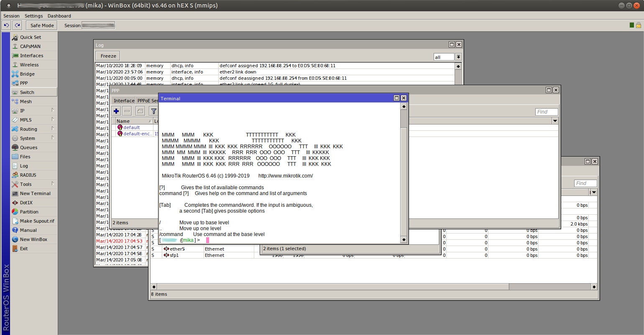Open the Files sidebar entry
This screenshot has height=335, width=644.
click(x=33, y=157)
